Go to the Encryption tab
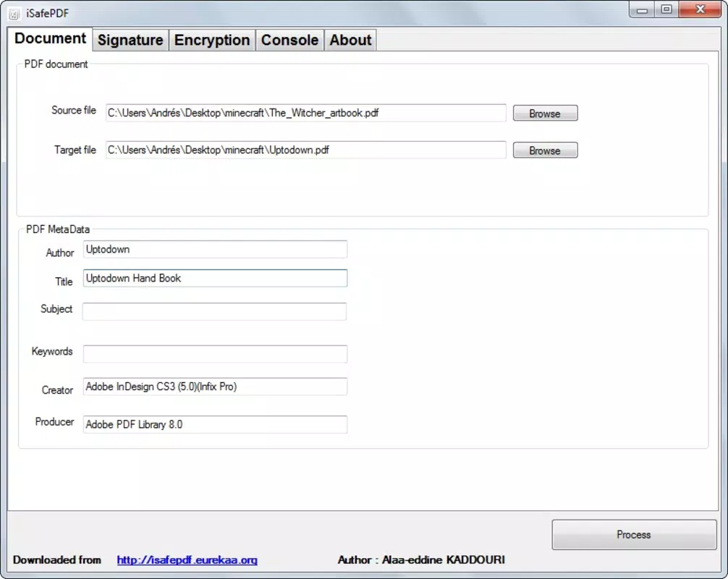The image size is (728, 579). click(x=212, y=41)
